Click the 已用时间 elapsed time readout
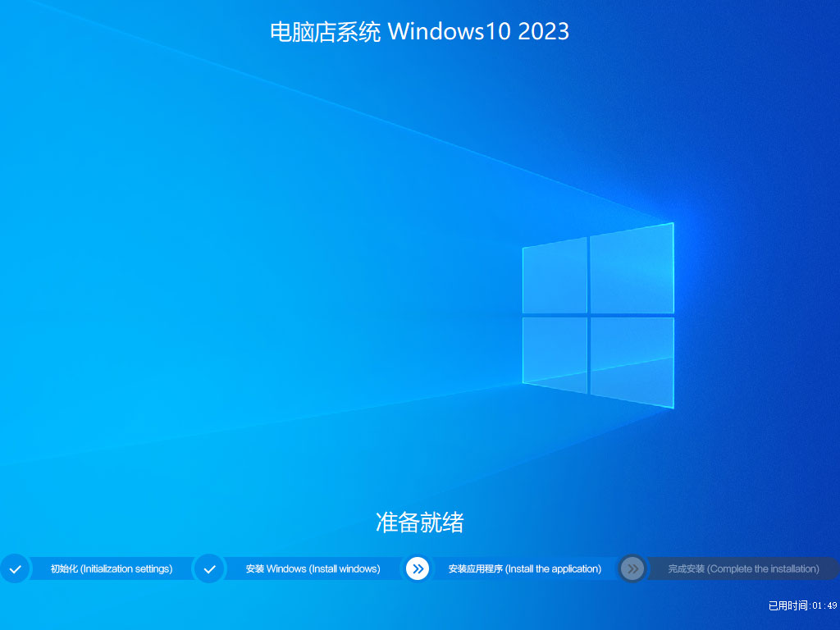The image size is (840, 630). coord(802,606)
